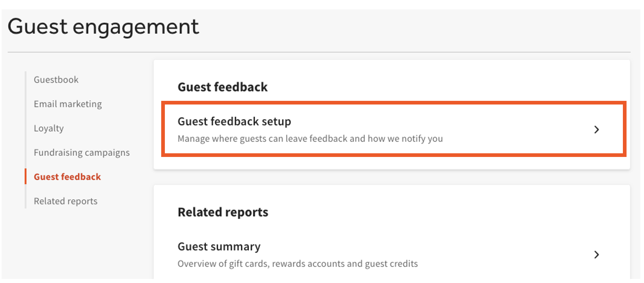
Task: Select the active Guest feedback sidebar item
Action: [67, 177]
